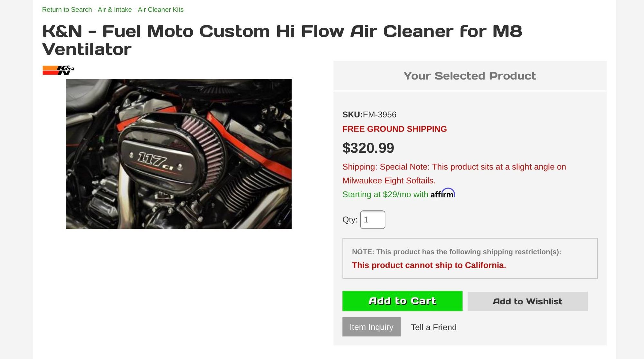Screen dimensions: 644x359
Task: Click the FREE GROUND SHIPPING label
Action: click(394, 129)
